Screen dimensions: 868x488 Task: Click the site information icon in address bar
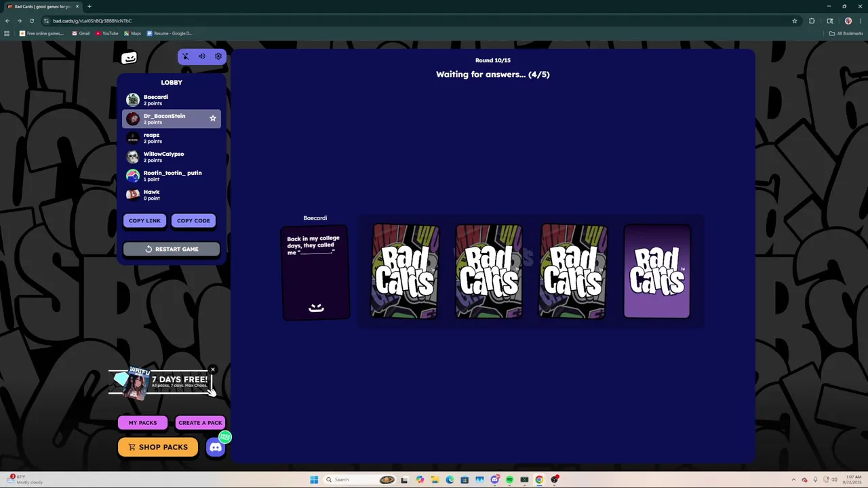(46, 21)
